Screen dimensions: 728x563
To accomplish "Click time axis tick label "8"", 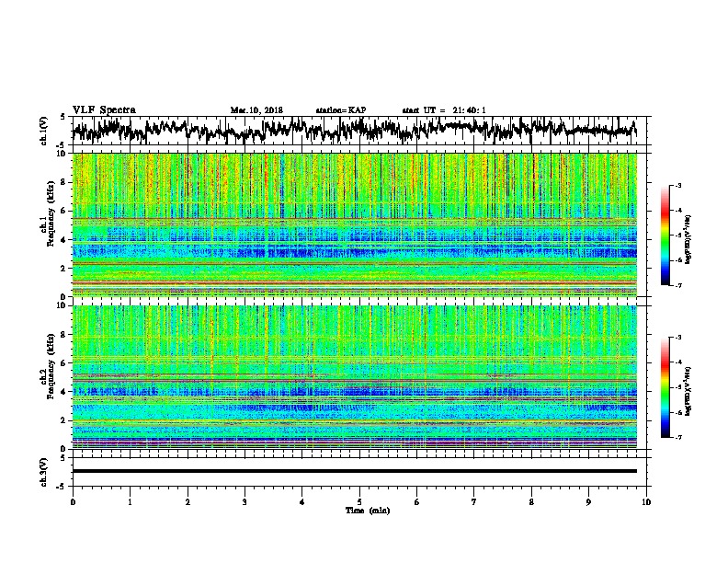I will point(531,502).
